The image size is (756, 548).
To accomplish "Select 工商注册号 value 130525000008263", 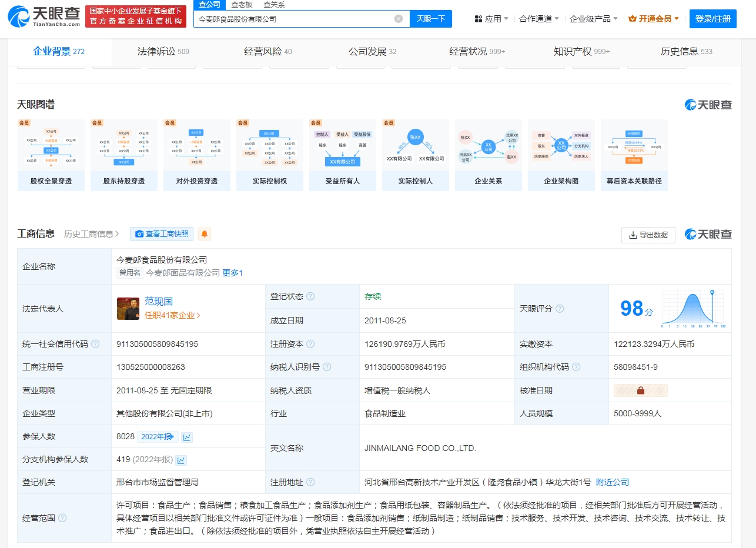I will pos(150,367).
